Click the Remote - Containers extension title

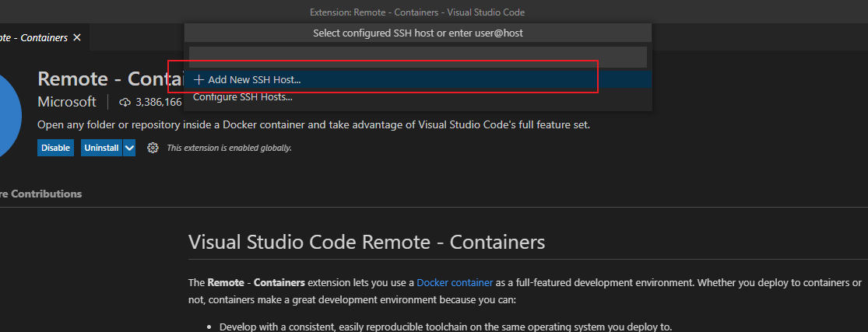coord(111,79)
